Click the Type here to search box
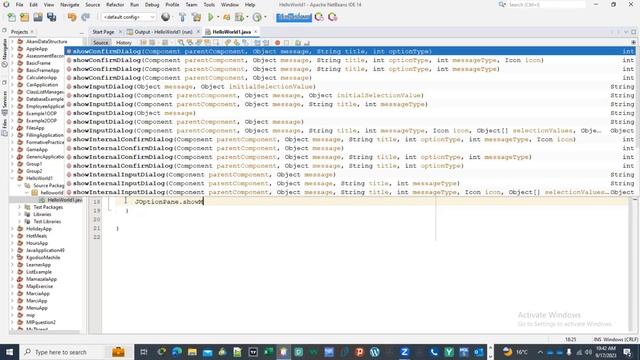 [x=76, y=352]
